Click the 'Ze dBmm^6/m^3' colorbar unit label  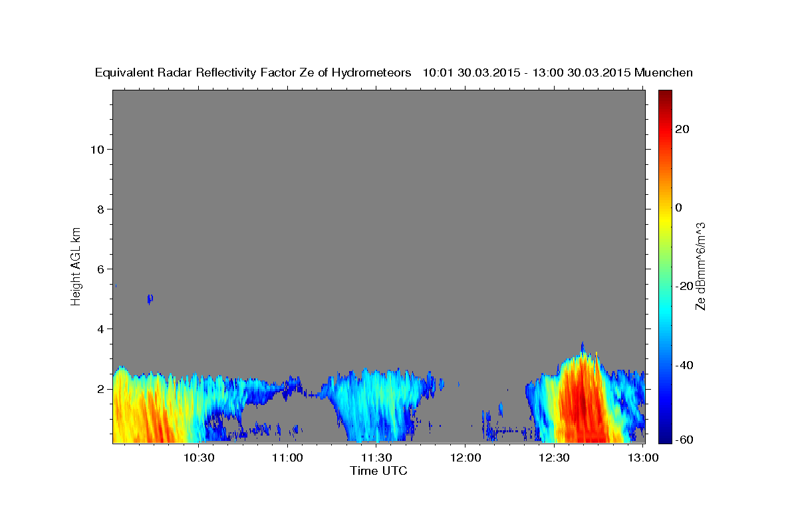pyautogui.click(x=700, y=265)
